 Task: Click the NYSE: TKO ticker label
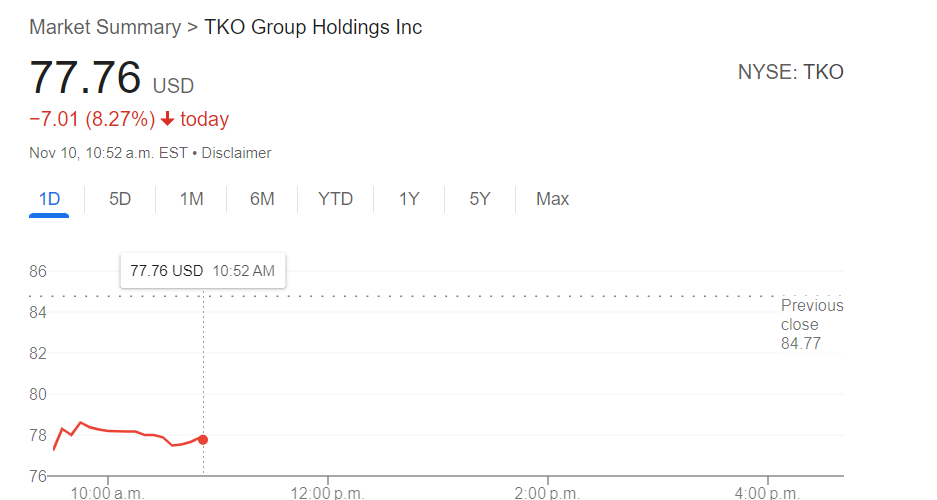pyautogui.click(x=790, y=72)
